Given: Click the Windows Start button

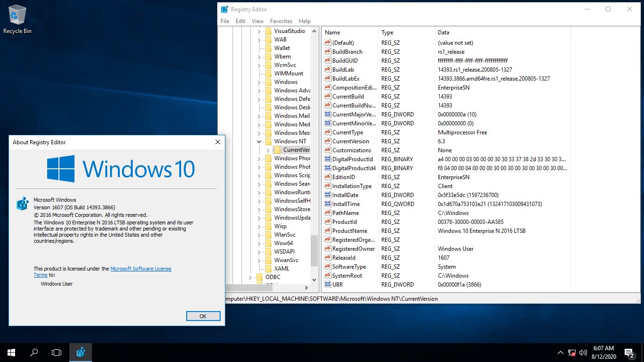Looking at the screenshot, I should [11, 353].
